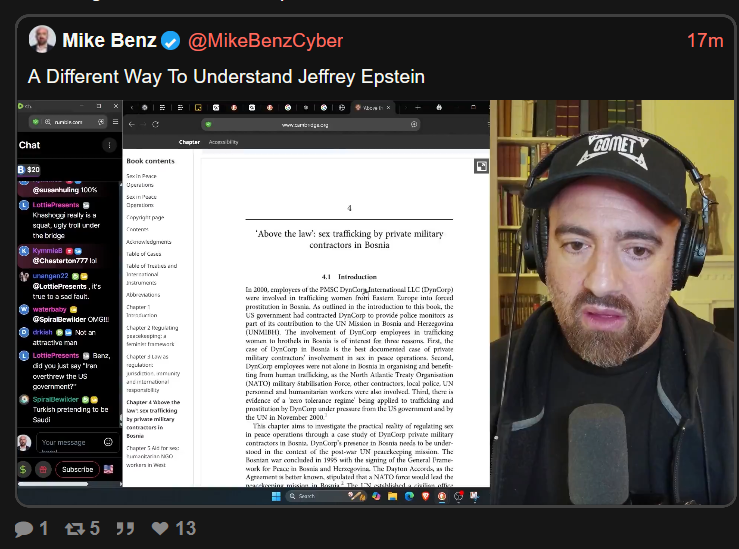Click the fullscreen icon on the PDF viewer

click(x=481, y=166)
